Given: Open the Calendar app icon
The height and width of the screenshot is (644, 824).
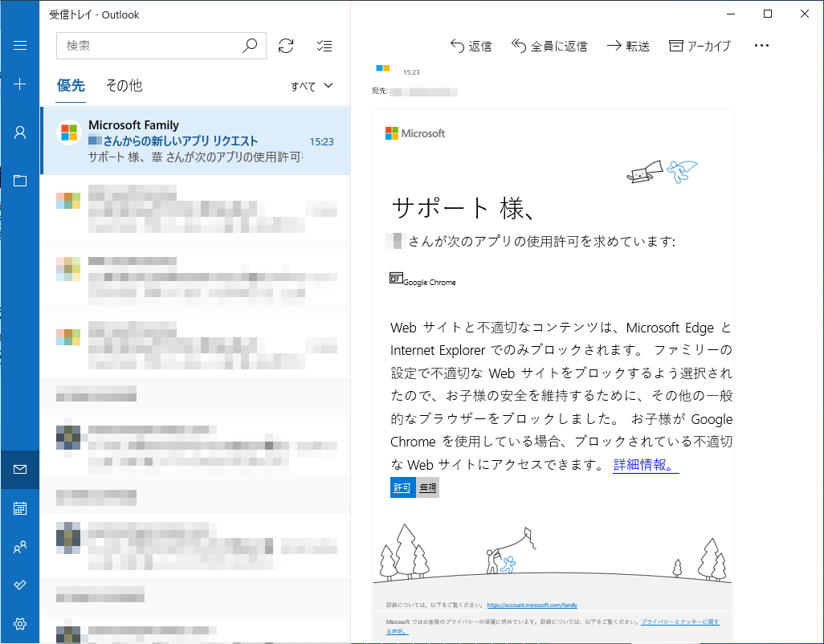Looking at the screenshot, I should coord(20,508).
